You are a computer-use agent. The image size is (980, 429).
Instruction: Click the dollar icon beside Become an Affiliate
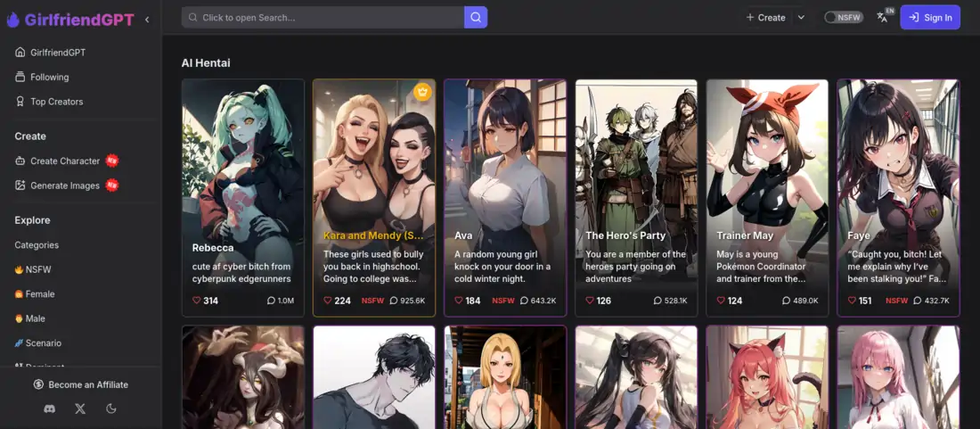(x=38, y=384)
